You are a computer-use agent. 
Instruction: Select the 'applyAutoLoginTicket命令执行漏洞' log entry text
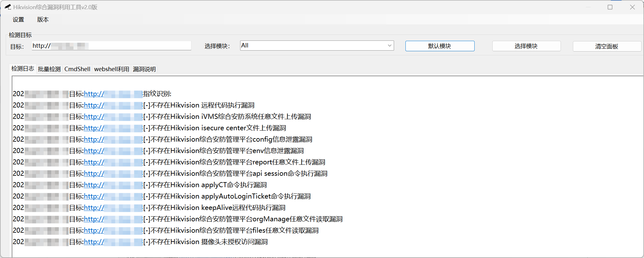click(x=256, y=196)
